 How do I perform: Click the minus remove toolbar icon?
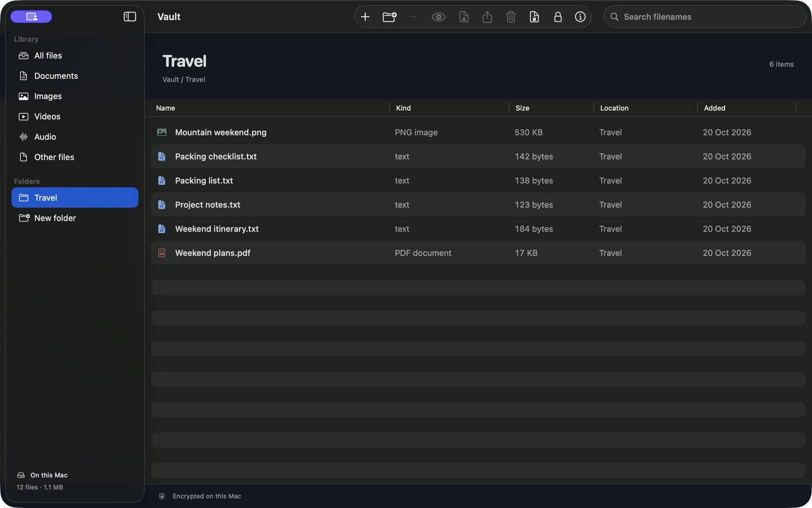[413, 17]
